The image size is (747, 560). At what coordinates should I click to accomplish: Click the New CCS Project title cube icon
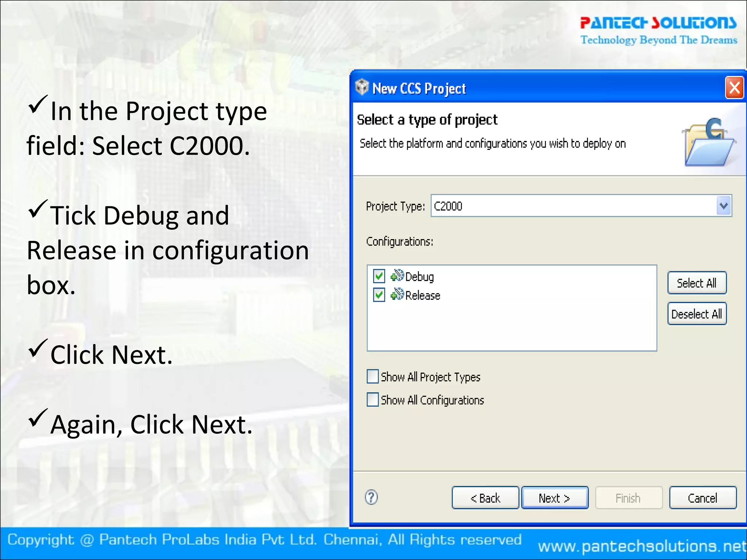click(x=362, y=87)
